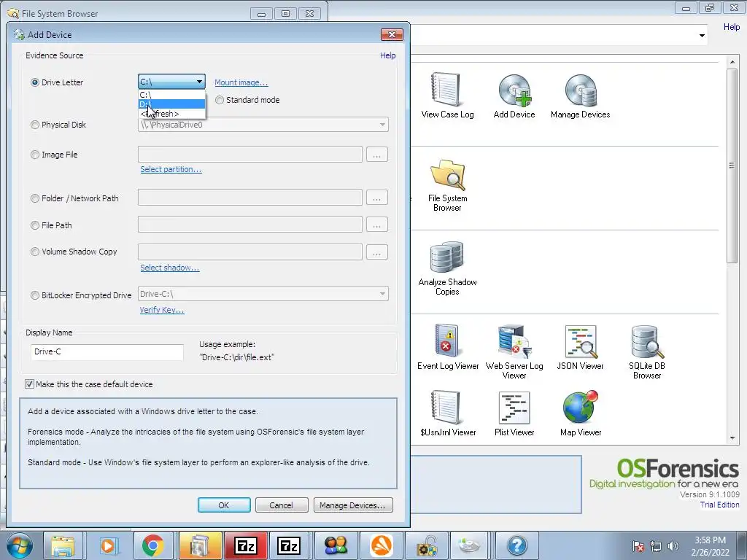This screenshot has height=560, width=747.
Task: Click the Select shadow... link
Action: click(169, 268)
